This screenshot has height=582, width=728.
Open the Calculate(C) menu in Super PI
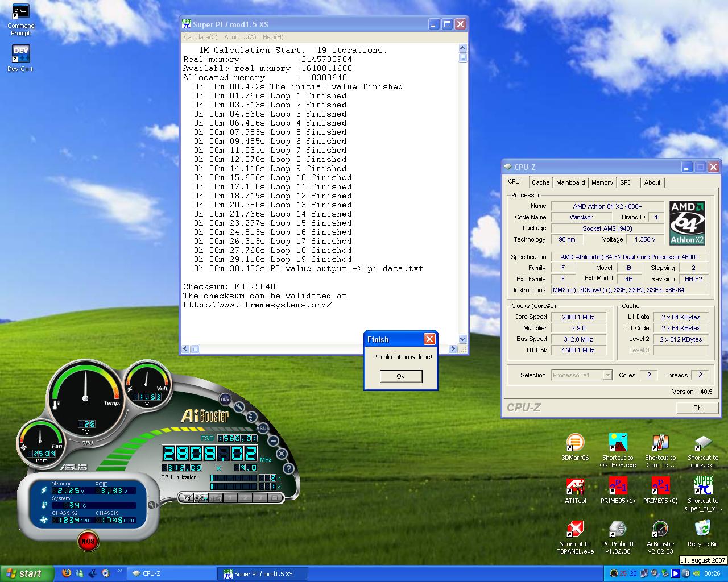(200, 37)
